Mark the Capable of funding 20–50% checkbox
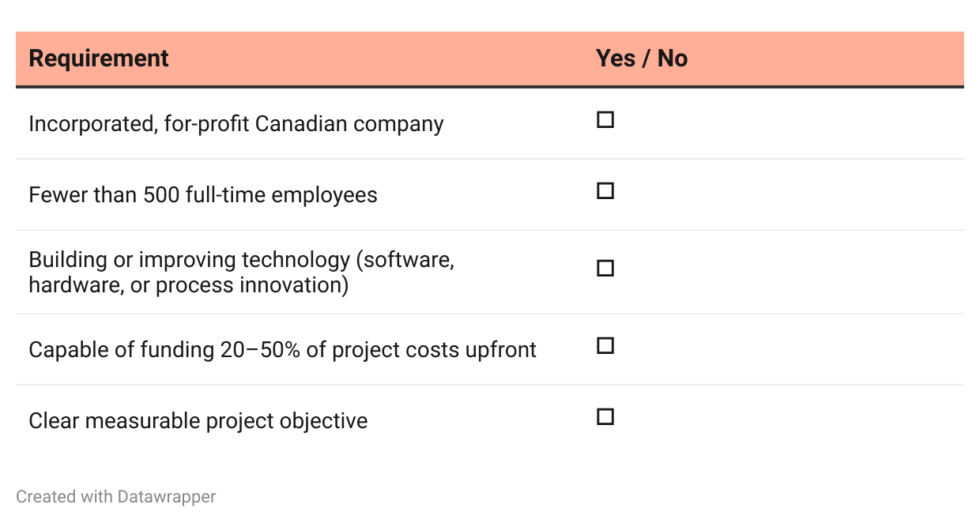This screenshot has height=523, width=980. coord(605,346)
